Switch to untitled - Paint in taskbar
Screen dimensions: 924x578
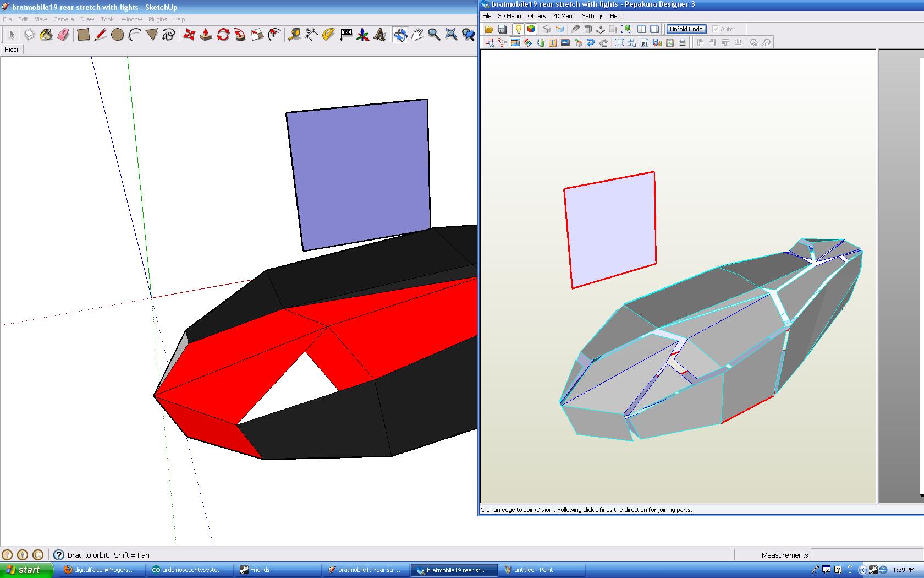pos(541,570)
